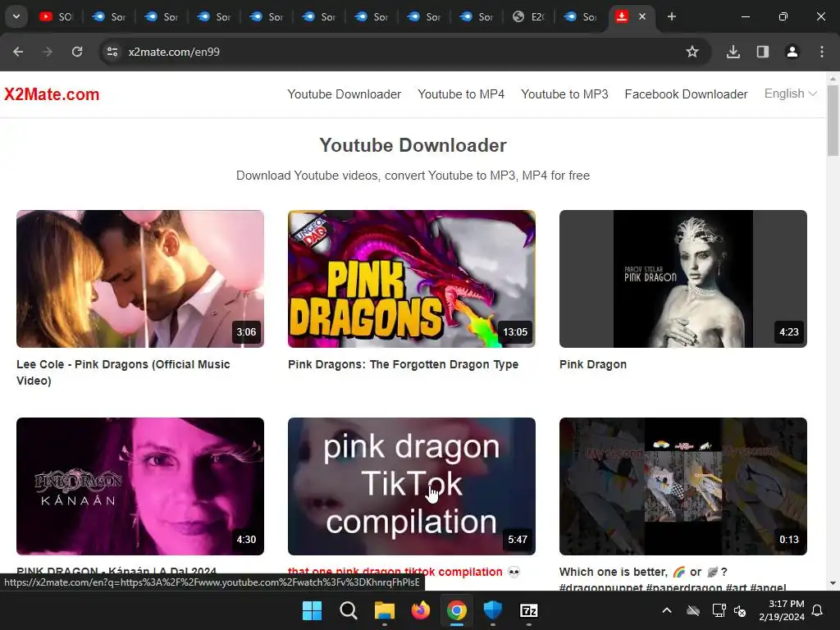This screenshot has height=630, width=840.
Task: Show hidden tray icons chevron
Action: (667, 610)
